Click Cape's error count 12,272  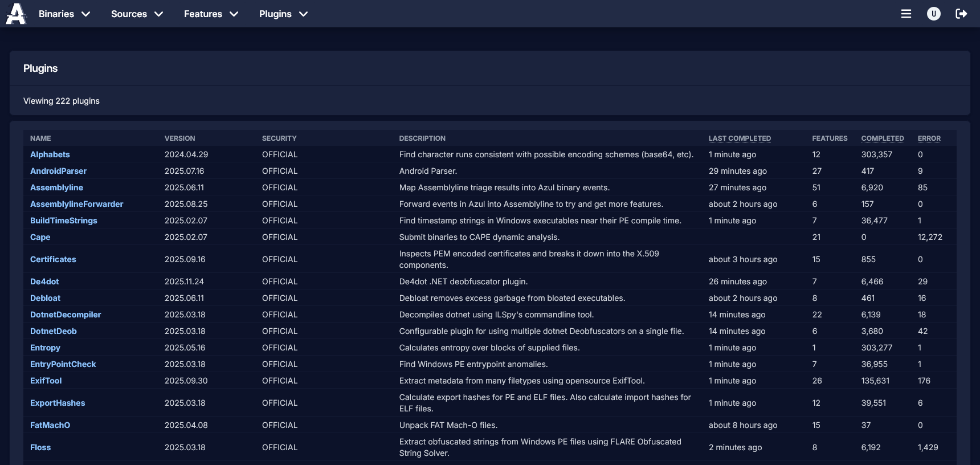(930, 237)
